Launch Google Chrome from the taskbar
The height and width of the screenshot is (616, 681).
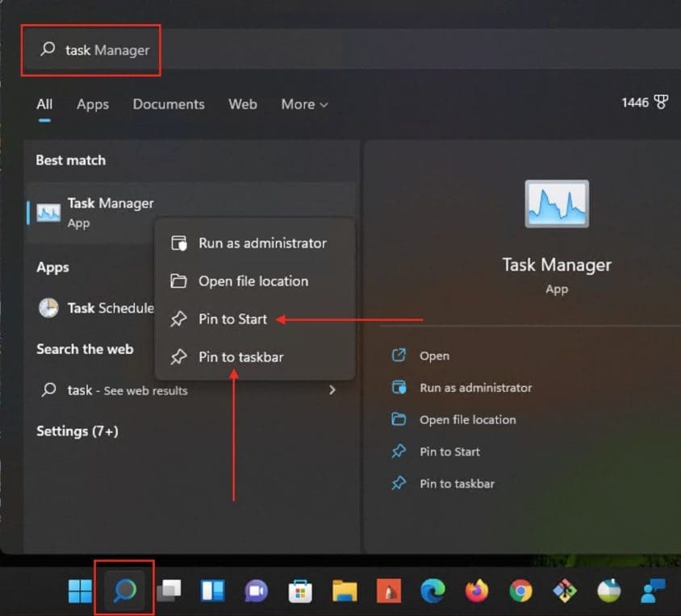(x=520, y=592)
